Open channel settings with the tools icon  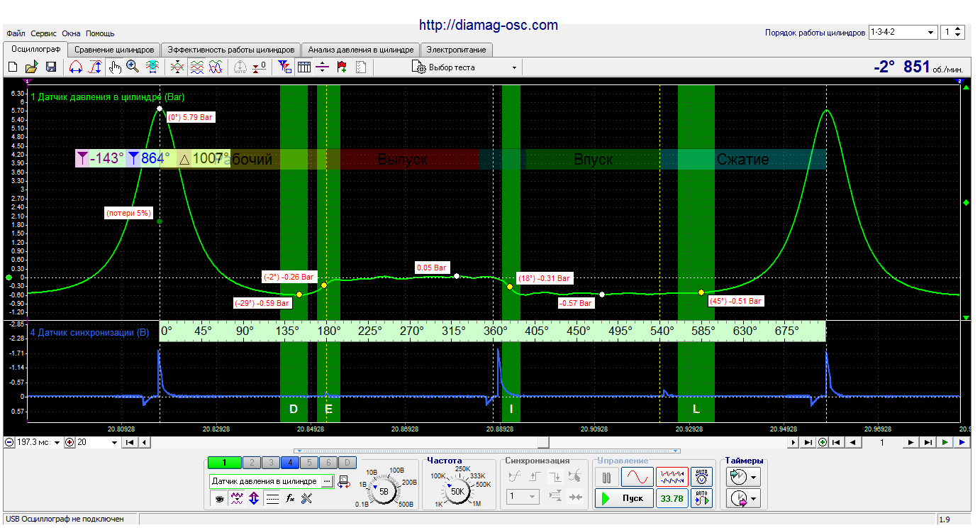(x=306, y=499)
